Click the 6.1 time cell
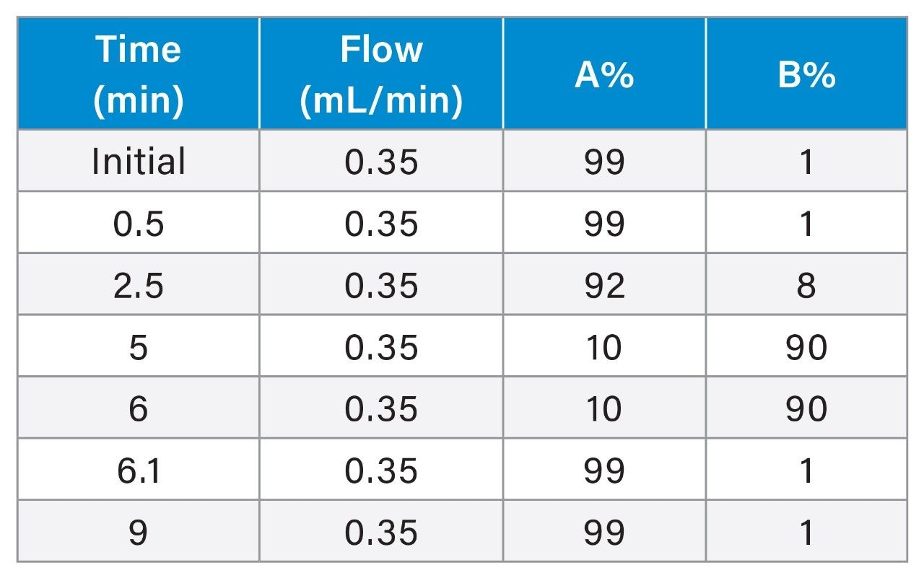 tap(139, 470)
